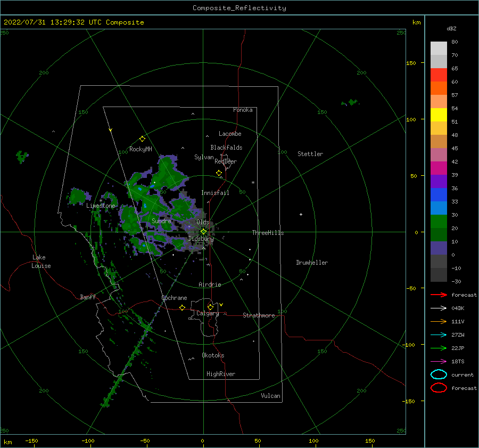Click the Sundre town label

pyautogui.click(x=161, y=221)
